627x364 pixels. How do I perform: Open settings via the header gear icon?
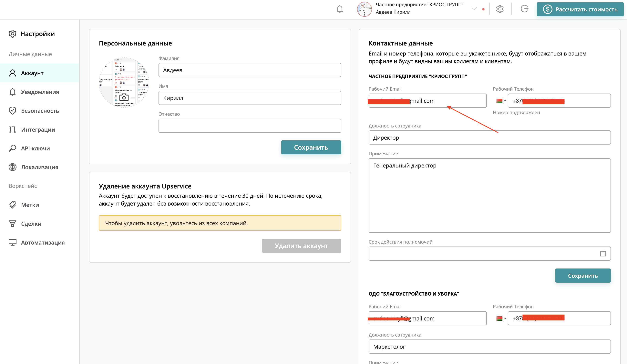[500, 9]
